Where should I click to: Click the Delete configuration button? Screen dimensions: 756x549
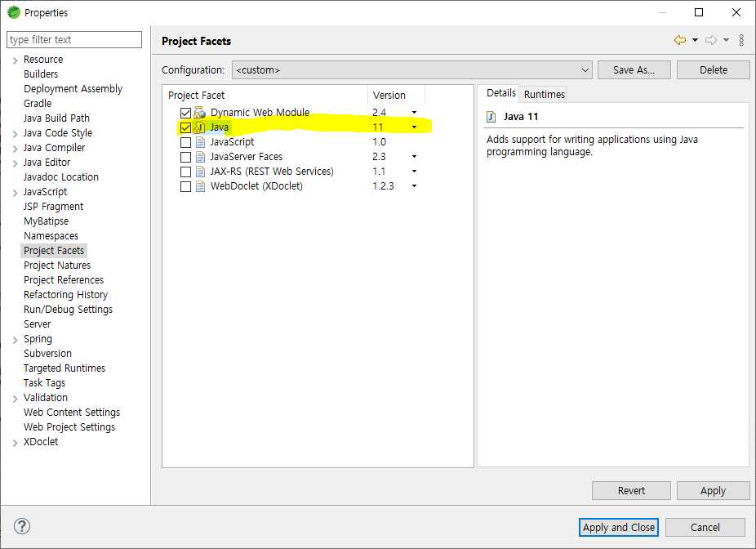(x=713, y=70)
